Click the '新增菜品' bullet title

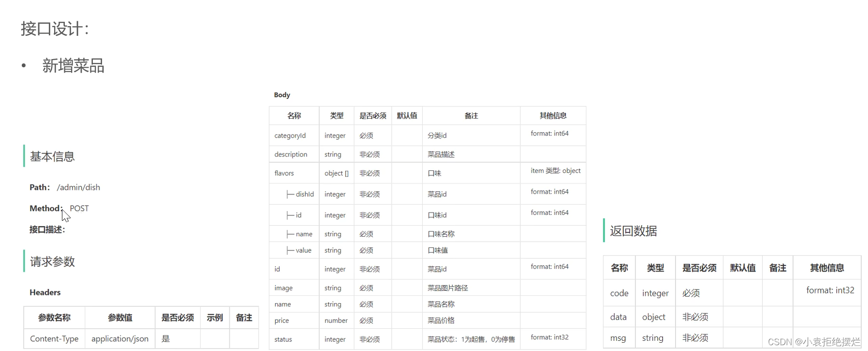tap(74, 66)
